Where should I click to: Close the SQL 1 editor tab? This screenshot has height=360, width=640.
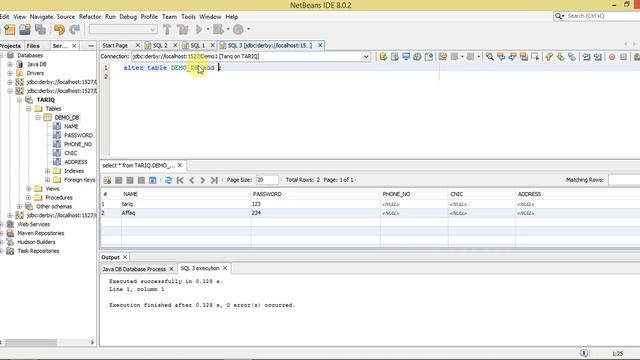213,46
